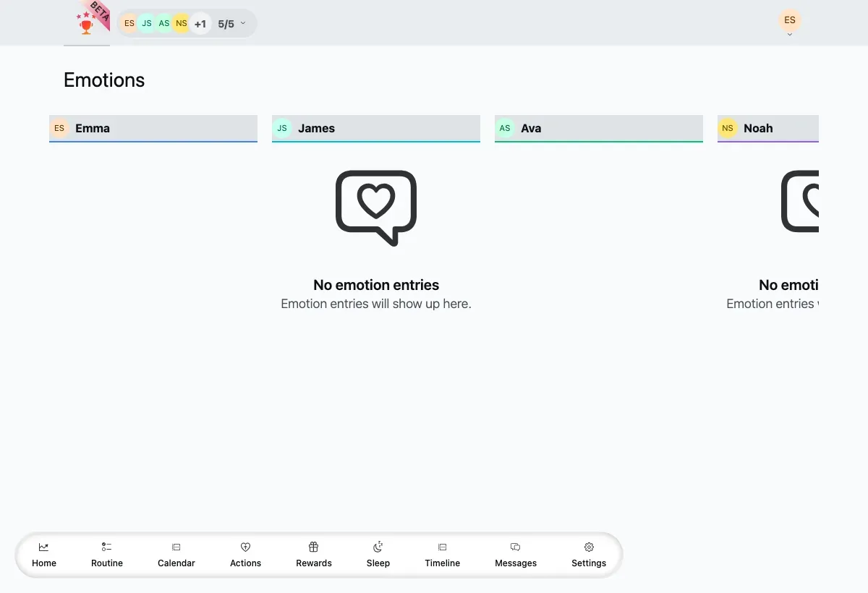Switch to the Sleep tab label
868x593 pixels.
point(378,563)
